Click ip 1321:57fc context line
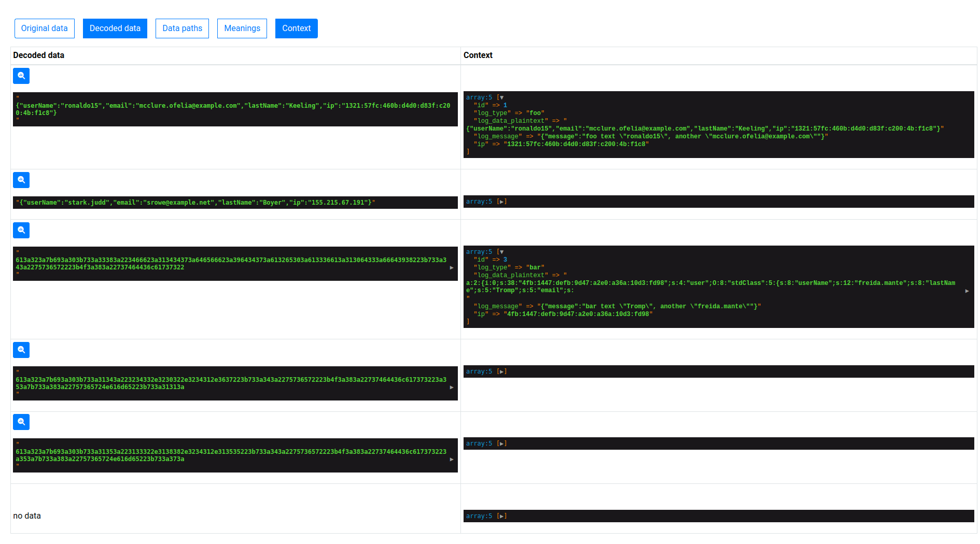The height and width of the screenshot is (544, 980). pyautogui.click(x=561, y=144)
